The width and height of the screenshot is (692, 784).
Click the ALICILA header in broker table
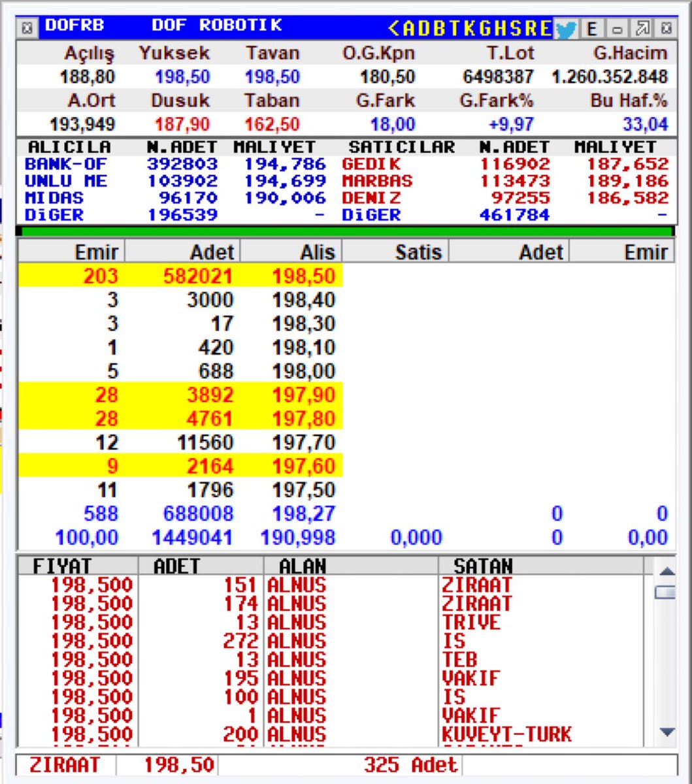[x=69, y=147]
